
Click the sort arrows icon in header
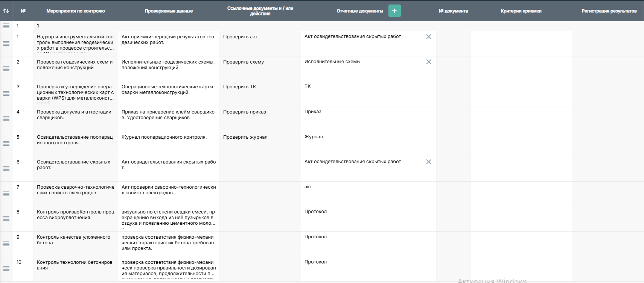click(x=6, y=11)
